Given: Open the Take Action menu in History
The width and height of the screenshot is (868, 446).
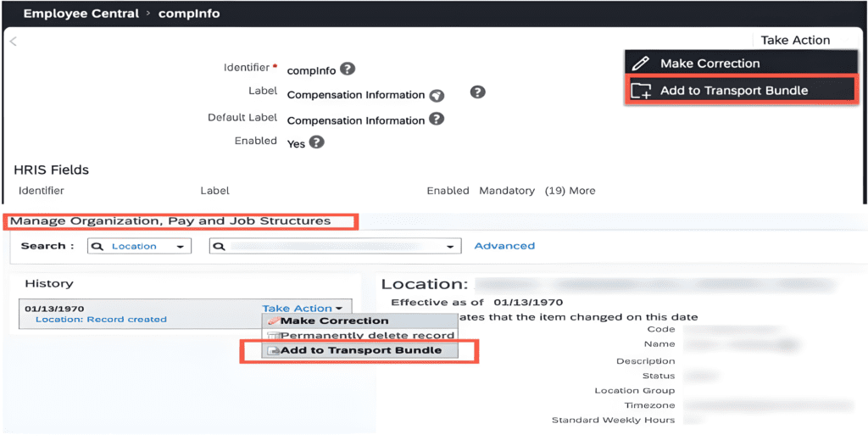Looking at the screenshot, I should [x=301, y=309].
